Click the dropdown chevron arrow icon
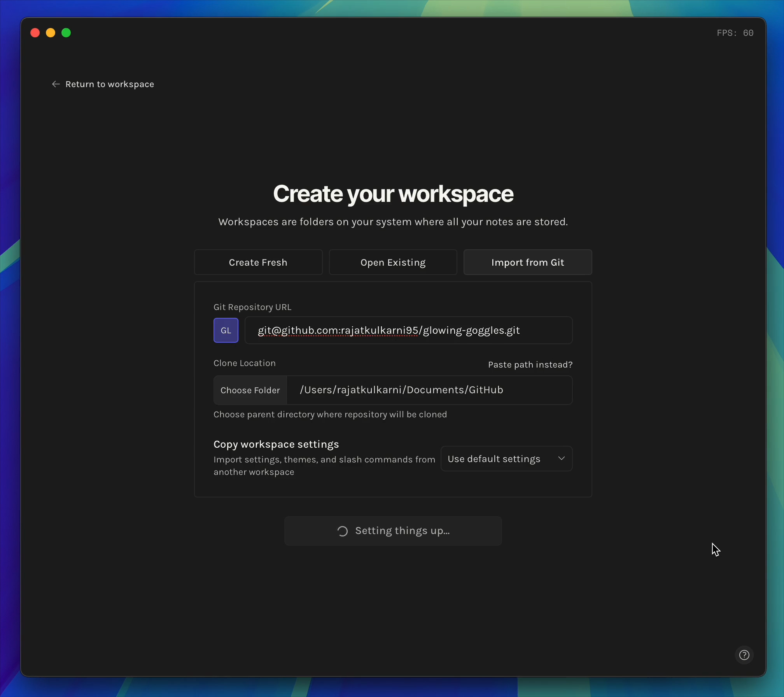Image resolution: width=784 pixels, height=697 pixels. pyautogui.click(x=561, y=459)
